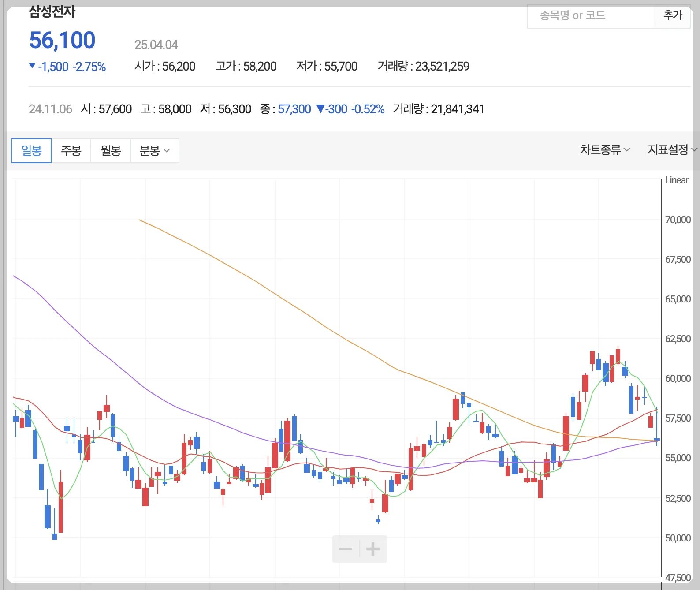Select the 일봉 daily chart tab
Screen dimensions: 700x590
pyautogui.click(x=31, y=151)
